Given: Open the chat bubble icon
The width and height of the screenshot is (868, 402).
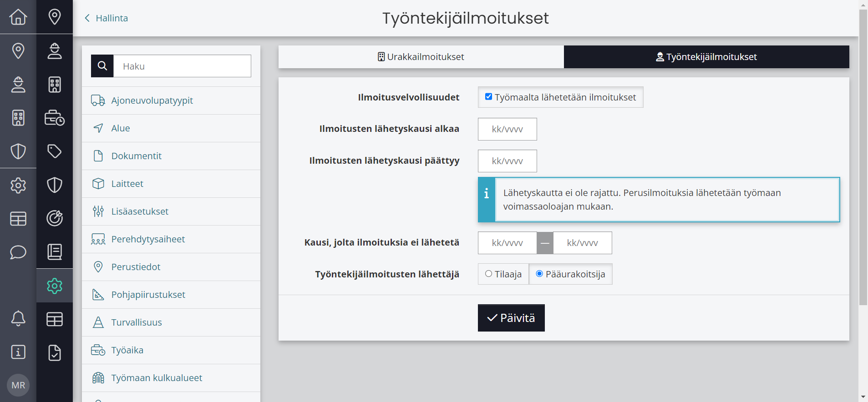Looking at the screenshot, I should coord(18,252).
